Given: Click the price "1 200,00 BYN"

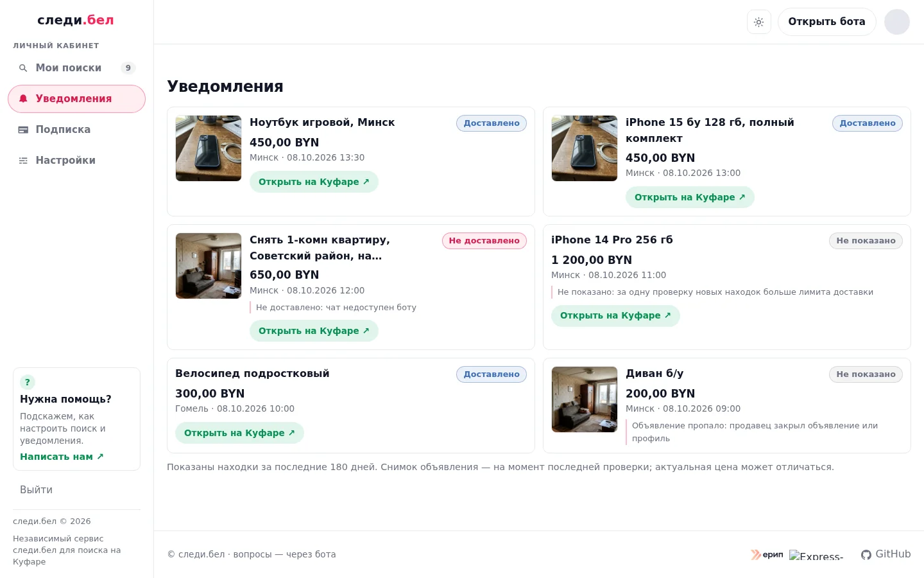Looking at the screenshot, I should tap(592, 260).
